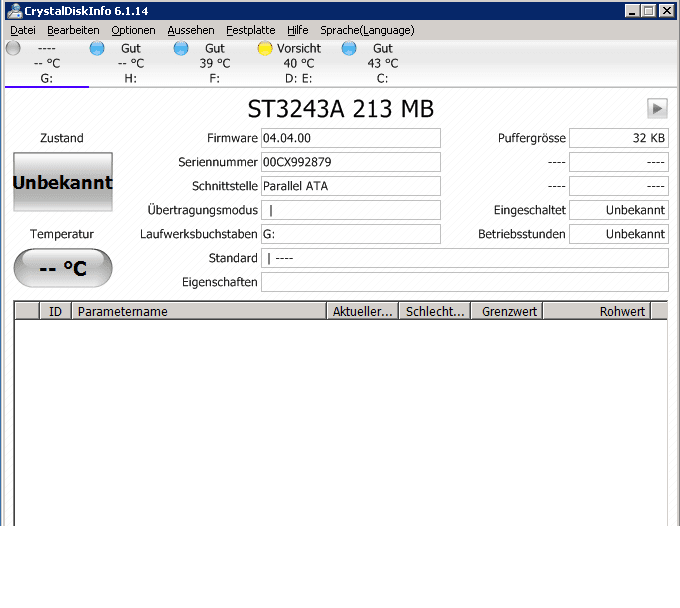
Task: Select the blue status disk H:
Action: pos(131,63)
